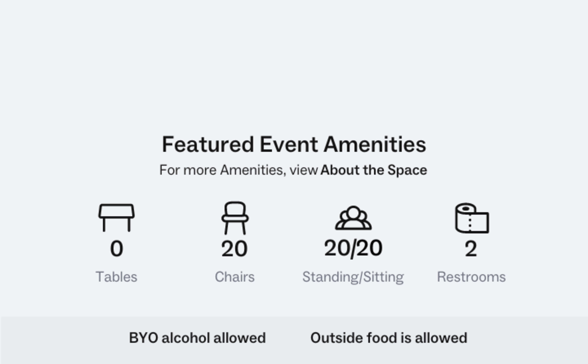Click the Standing/Sitting caption label

pyautogui.click(x=353, y=277)
